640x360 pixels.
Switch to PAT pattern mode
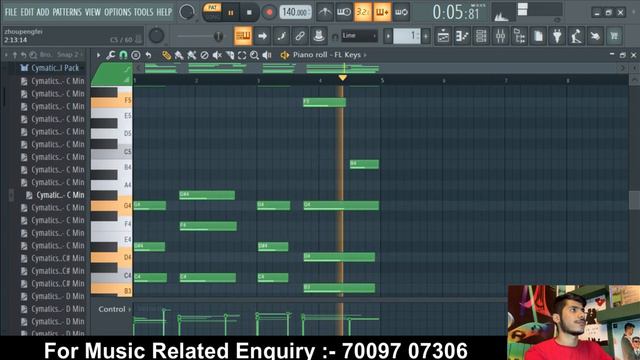tap(212, 8)
